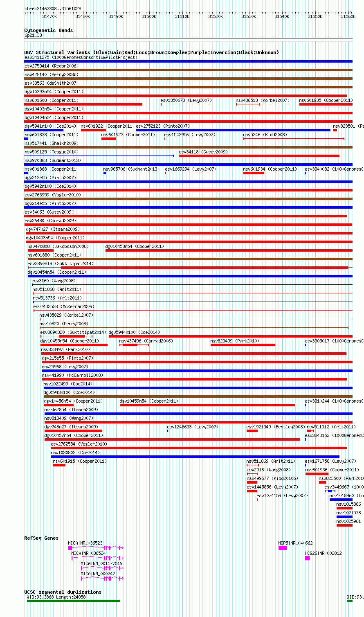Click the esv1542956 (Levy2007) label
The image size is (364, 617).
pyautogui.click(x=190, y=135)
